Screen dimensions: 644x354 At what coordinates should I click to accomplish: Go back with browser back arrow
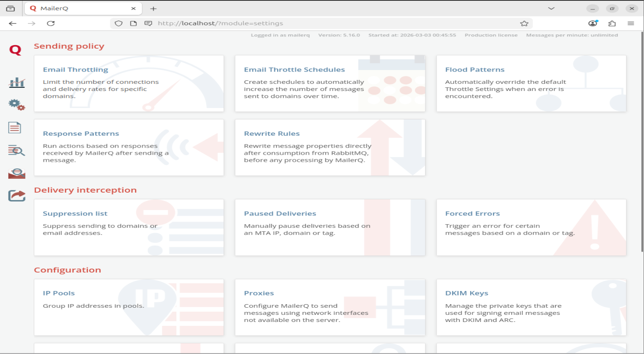[13, 23]
